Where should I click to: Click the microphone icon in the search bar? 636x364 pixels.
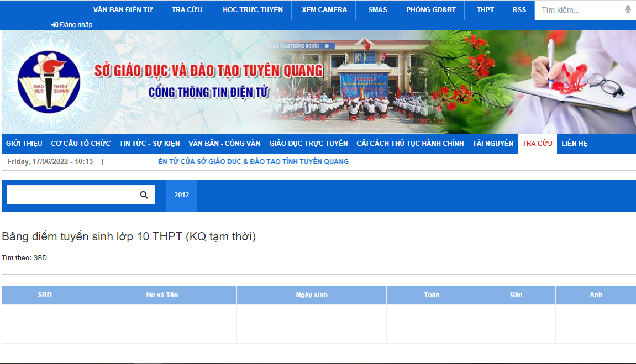coord(627,9)
